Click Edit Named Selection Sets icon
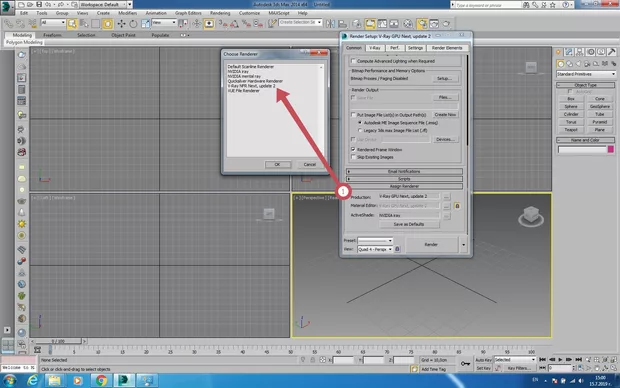Screen dimensions: 620x388 click(272, 24)
